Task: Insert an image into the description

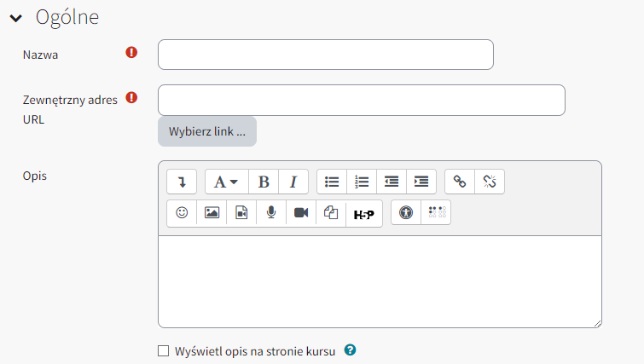Action: click(x=212, y=212)
